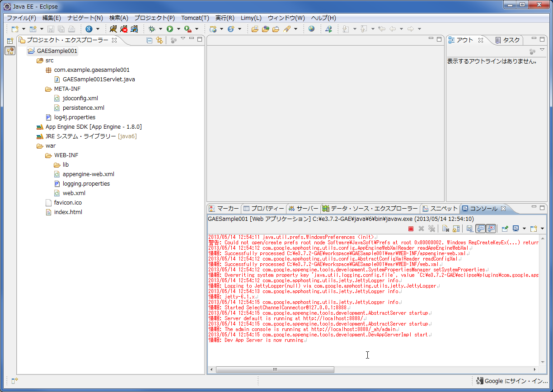Collapse all in Project Explorer
Screen dimensions: 553x392
[x=150, y=40]
